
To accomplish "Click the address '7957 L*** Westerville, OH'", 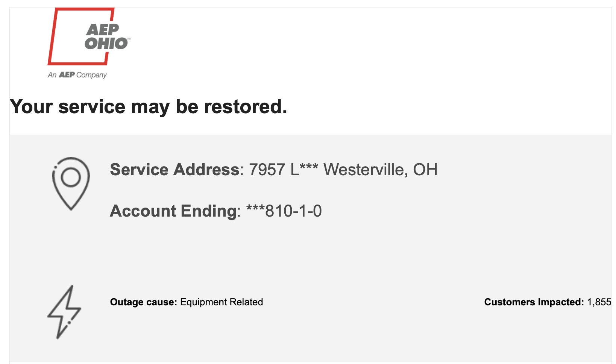I will [343, 170].
